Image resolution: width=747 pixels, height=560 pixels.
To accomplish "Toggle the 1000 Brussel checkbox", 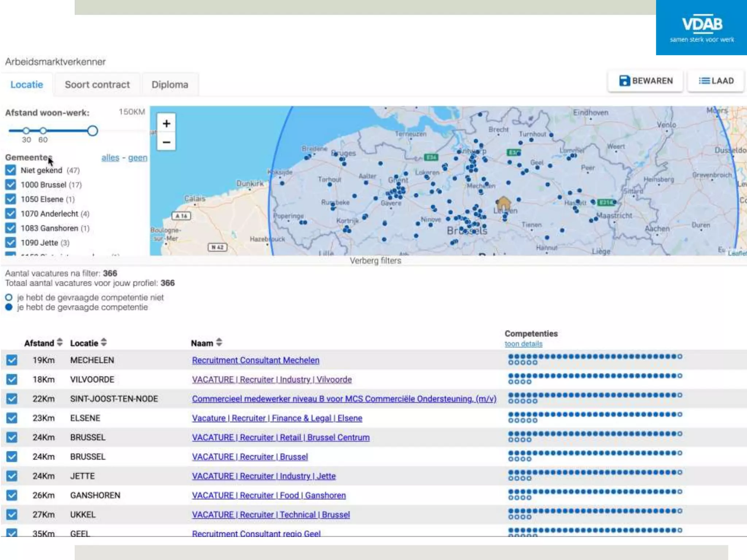I will coord(11,185).
